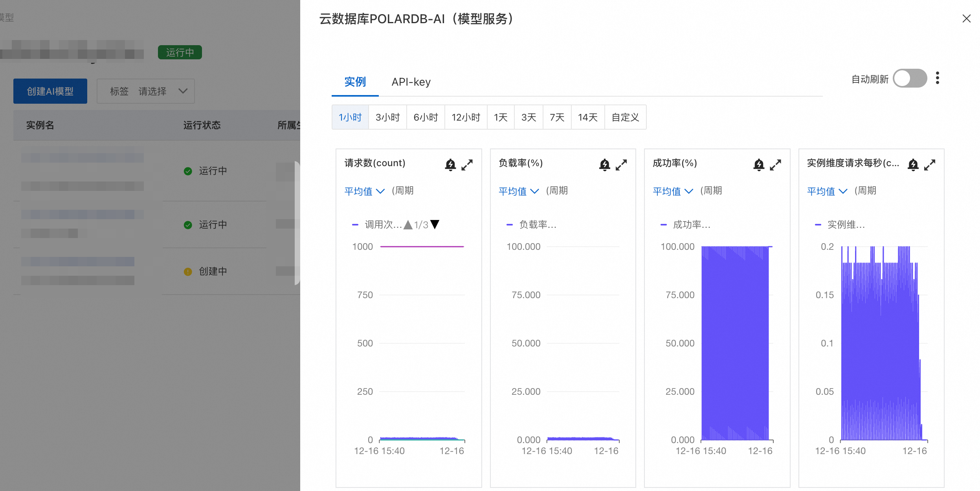Select the 1小时 time range
This screenshot has height=491, width=980.
(x=350, y=117)
